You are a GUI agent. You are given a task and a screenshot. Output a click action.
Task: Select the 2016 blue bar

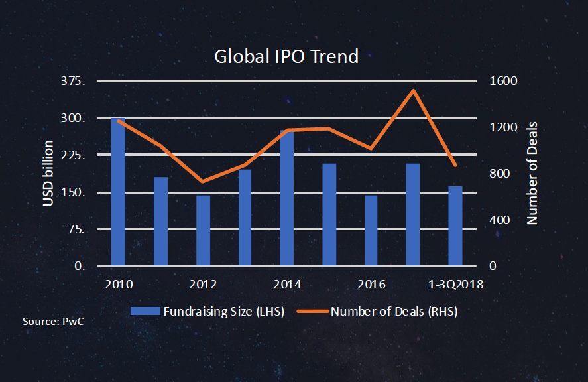371,231
